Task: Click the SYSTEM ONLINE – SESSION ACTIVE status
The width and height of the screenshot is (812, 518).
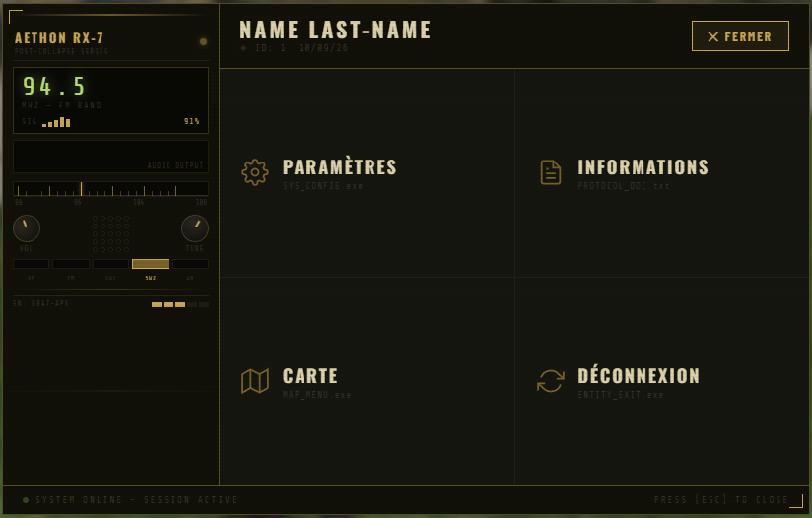Action: (x=136, y=500)
